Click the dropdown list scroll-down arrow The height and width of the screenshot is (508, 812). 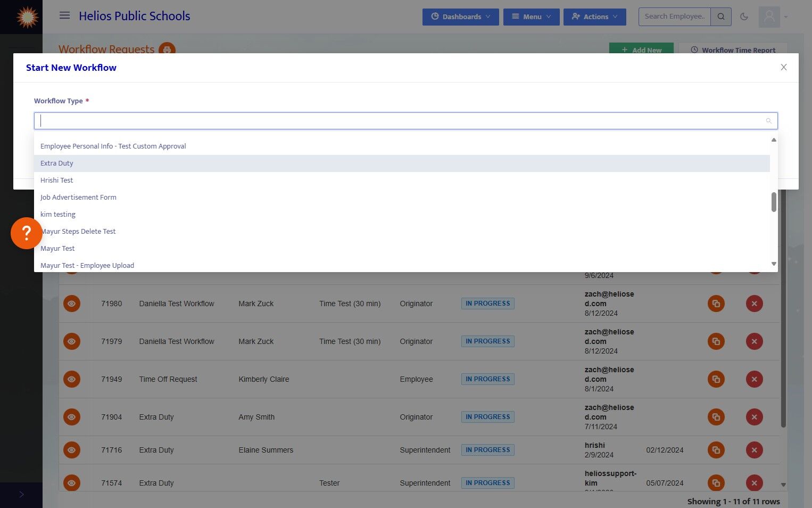[774, 264]
